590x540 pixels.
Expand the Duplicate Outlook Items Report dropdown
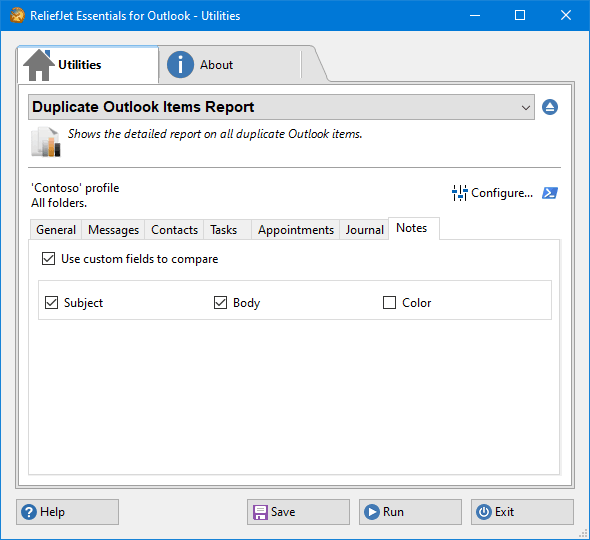tap(281, 107)
